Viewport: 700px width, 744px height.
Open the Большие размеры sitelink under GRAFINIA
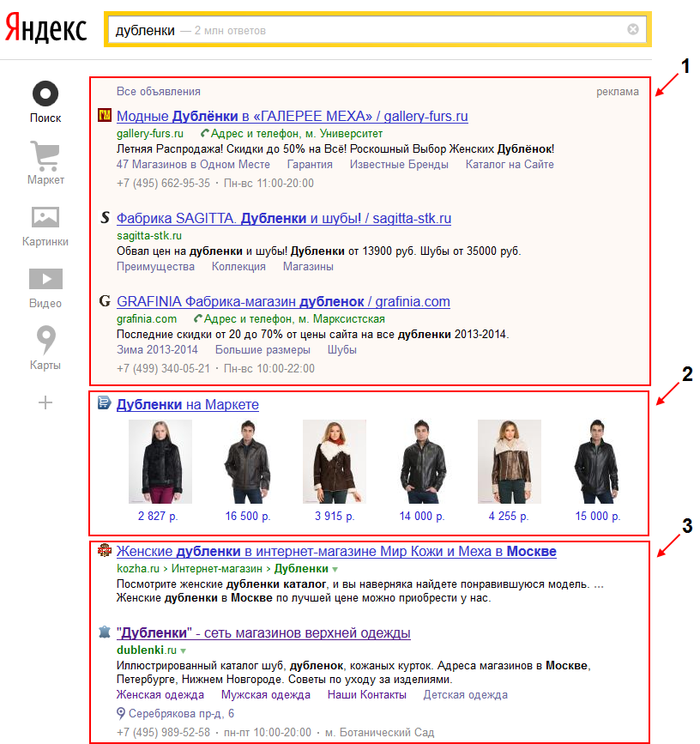pos(262,350)
